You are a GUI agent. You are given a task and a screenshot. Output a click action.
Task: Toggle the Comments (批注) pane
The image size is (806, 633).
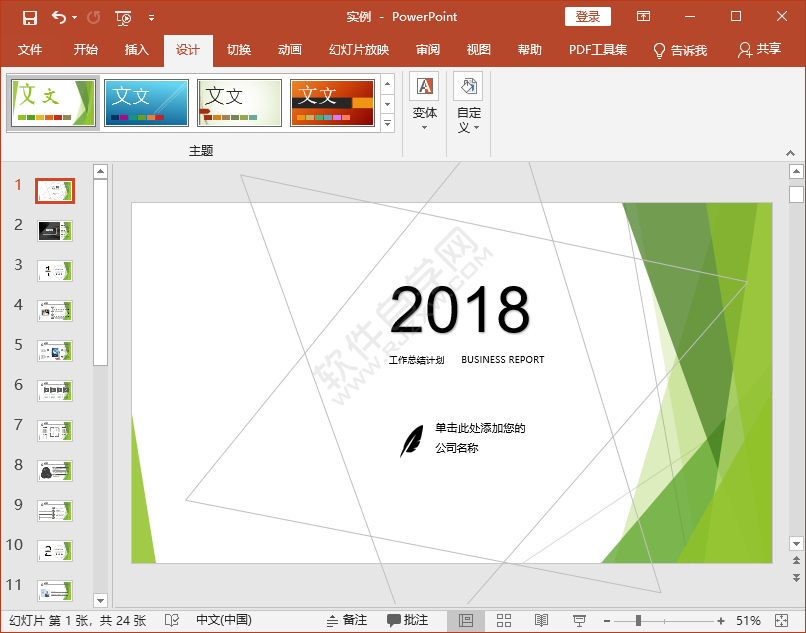point(407,620)
